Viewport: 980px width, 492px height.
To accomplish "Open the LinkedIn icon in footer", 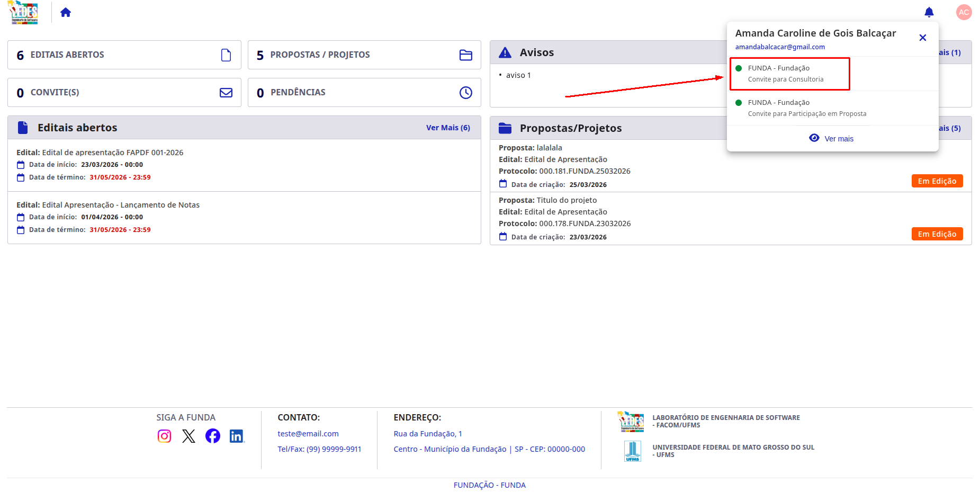I will pos(236,436).
